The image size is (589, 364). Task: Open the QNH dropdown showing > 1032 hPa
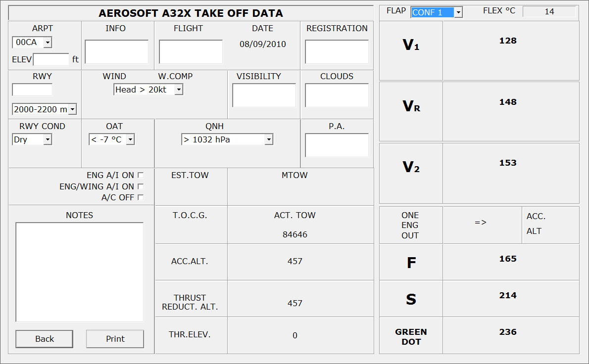click(x=269, y=139)
